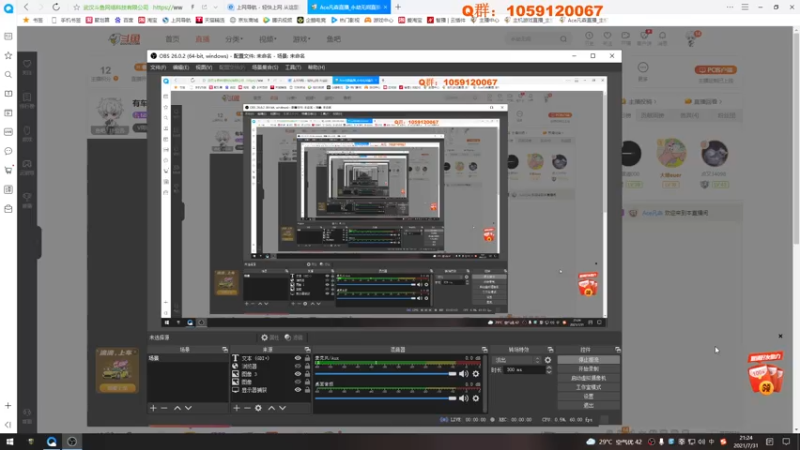The height and width of the screenshot is (450, 800).
Task: Open OBS 视图(V) menu
Action: [204, 67]
